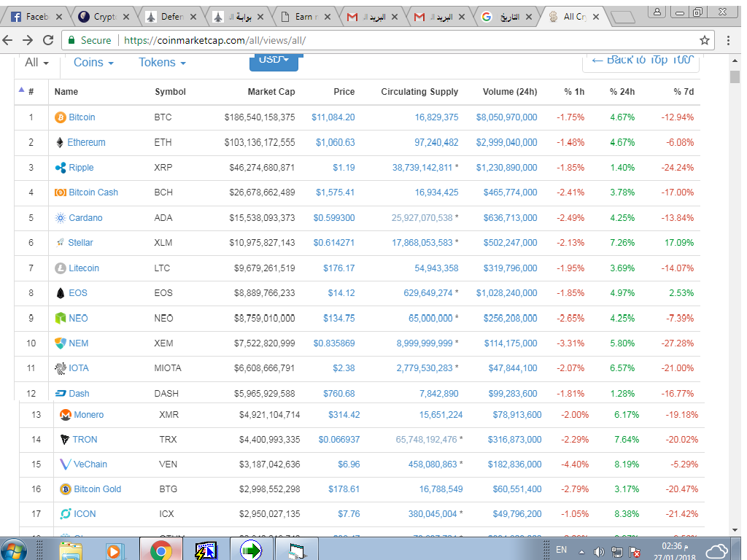
Task: Click the Ripple logo icon
Action: (x=60, y=168)
